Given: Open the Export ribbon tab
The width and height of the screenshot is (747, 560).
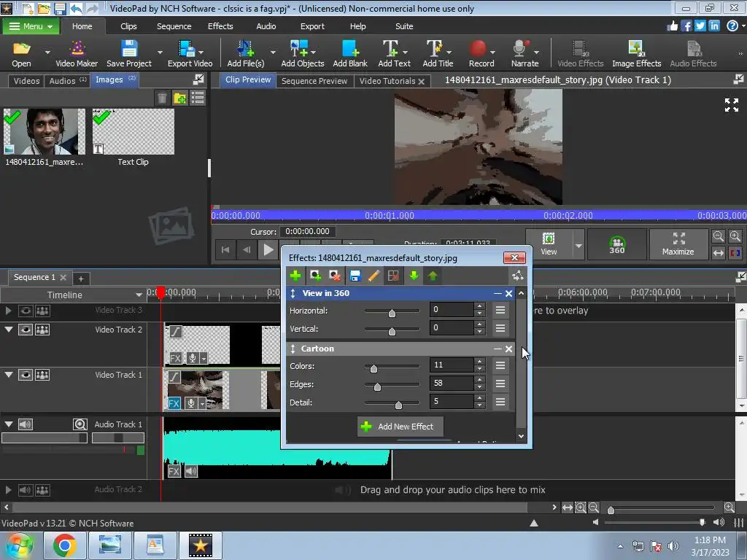Looking at the screenshot, I should 312,26.
